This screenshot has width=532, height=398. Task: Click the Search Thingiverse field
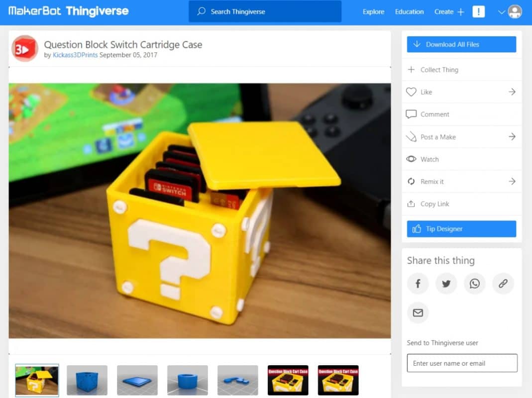[265, 11]
